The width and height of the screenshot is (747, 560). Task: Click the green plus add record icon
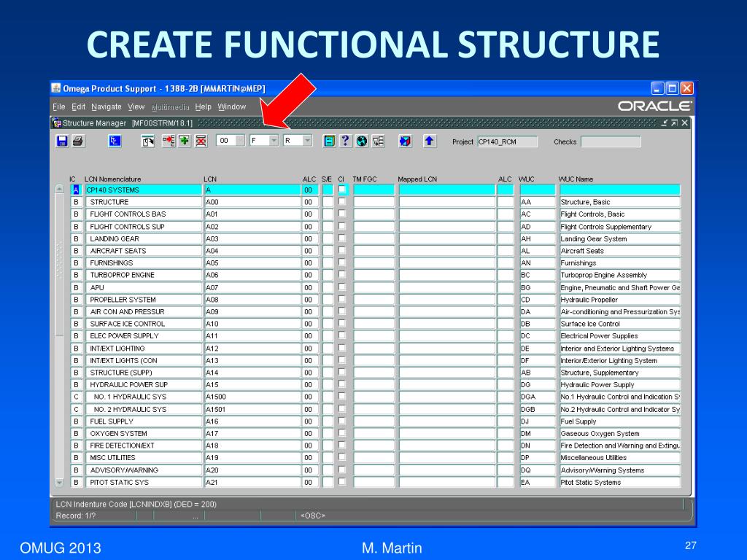coord(185,141)
